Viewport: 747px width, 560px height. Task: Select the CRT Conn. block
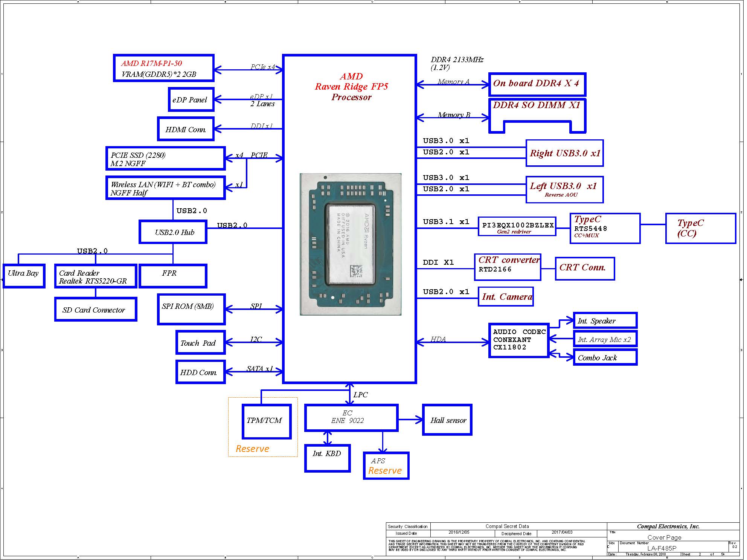click(x=585, y=269)
